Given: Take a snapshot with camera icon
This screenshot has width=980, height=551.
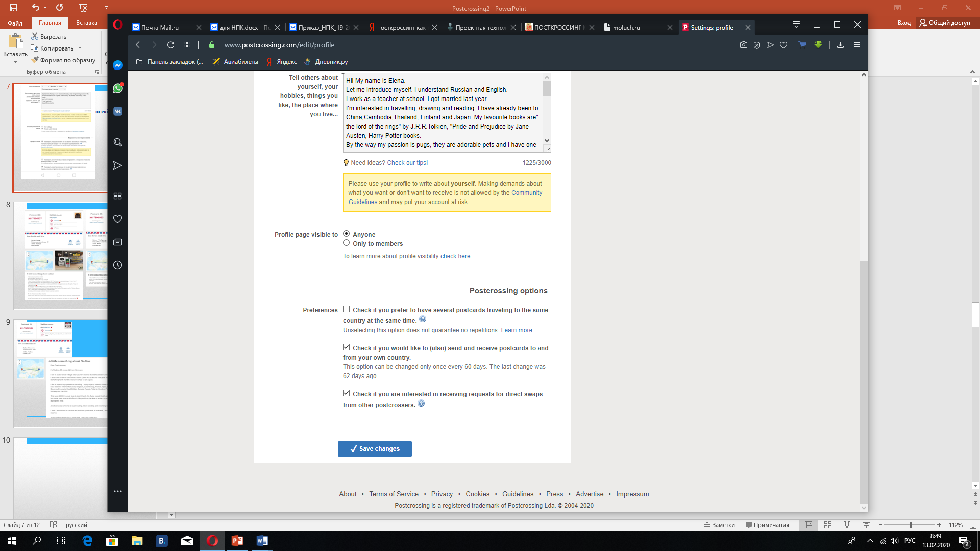Looking at the screenshot, I should [744, 45].
